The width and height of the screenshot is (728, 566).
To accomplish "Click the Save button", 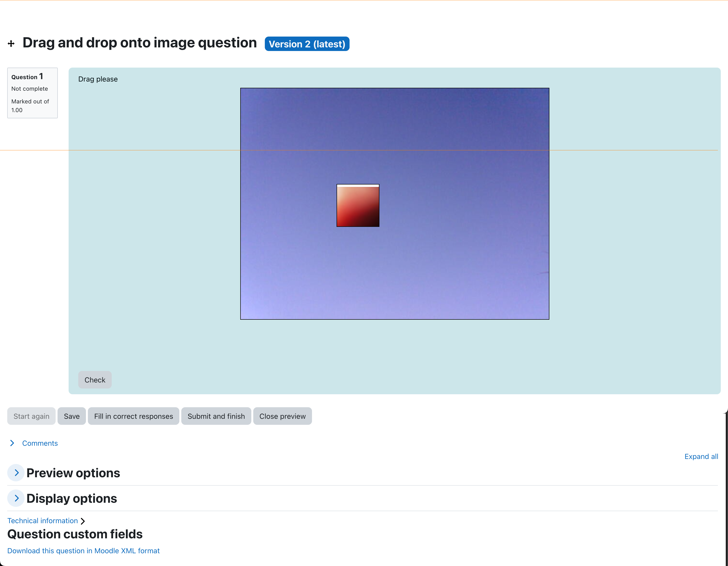I will point(72,416).
